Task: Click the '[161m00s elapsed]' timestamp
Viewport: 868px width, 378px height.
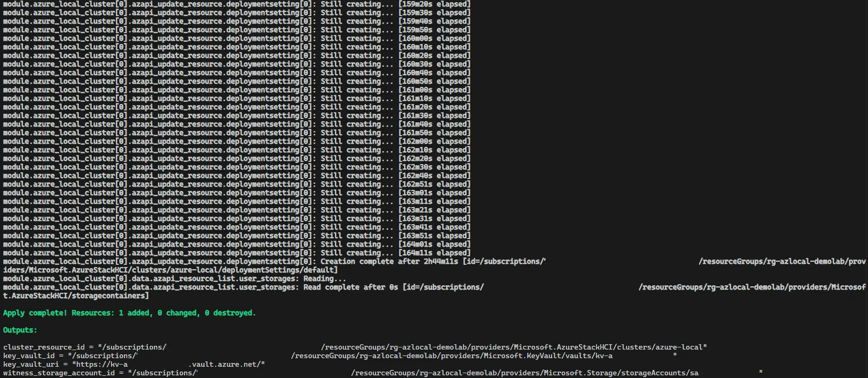Action: (x=434, y=90)
